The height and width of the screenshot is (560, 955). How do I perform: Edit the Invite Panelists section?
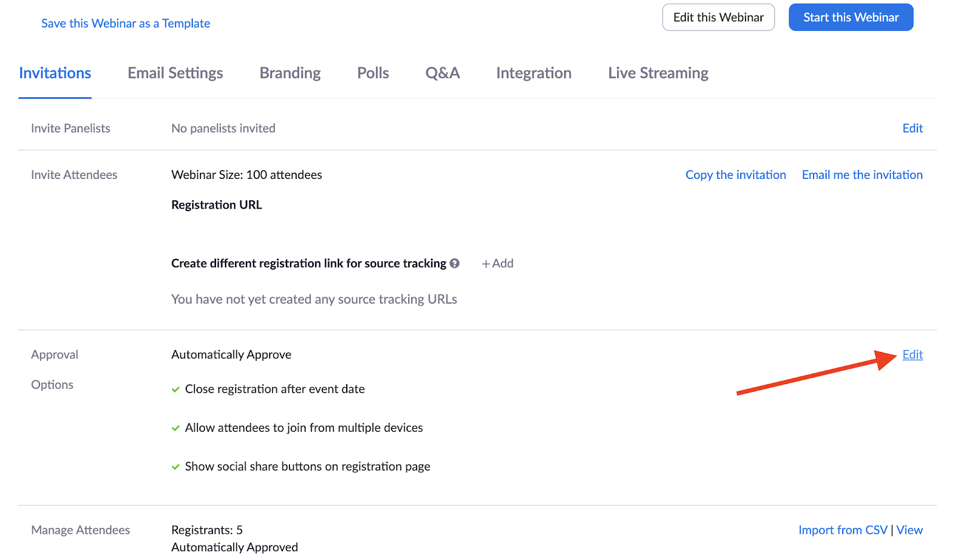point(912,128)
